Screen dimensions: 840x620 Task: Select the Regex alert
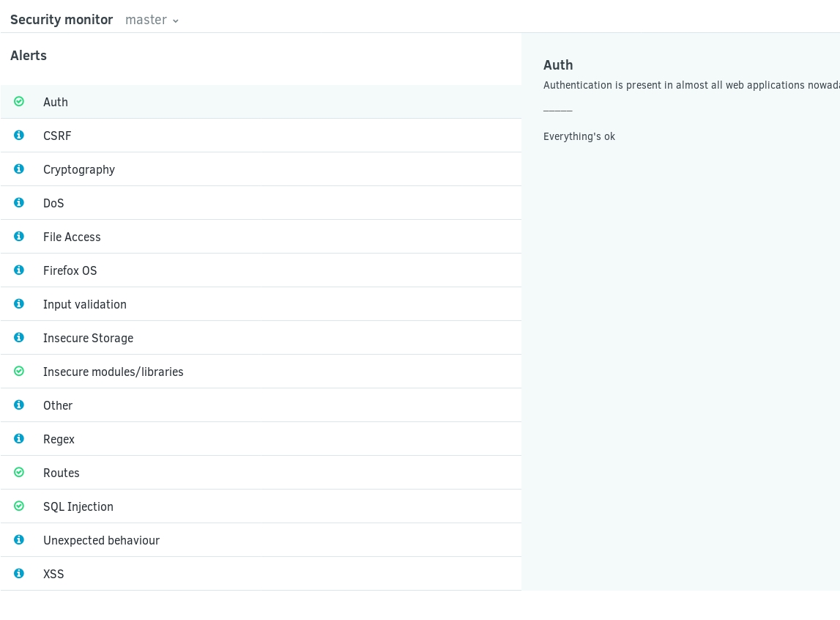coord(261,440)
